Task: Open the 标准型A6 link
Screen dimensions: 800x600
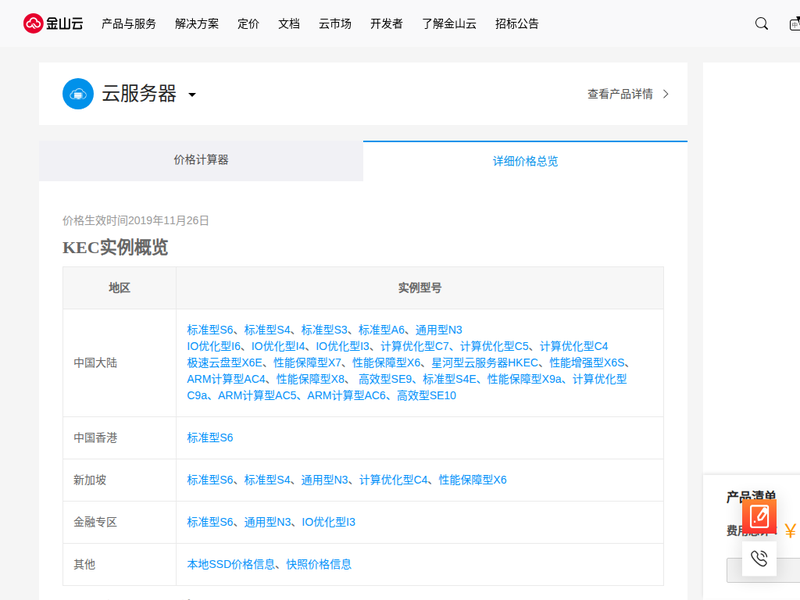Action: pos(382,330)
